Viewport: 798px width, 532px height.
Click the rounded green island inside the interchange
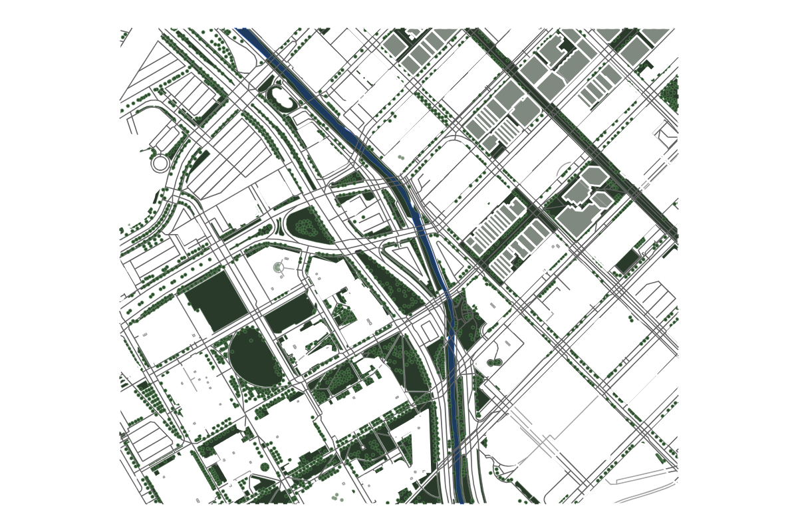click(x=309, y=224)
